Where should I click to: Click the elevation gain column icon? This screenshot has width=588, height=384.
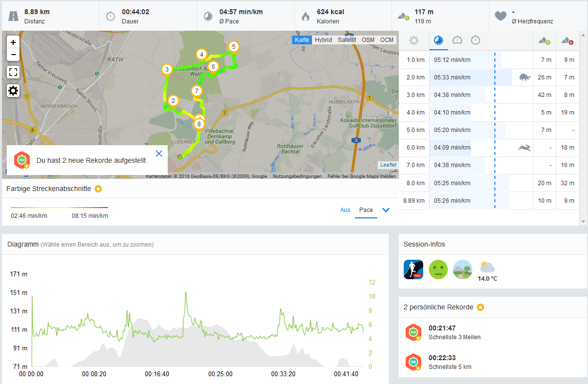pos(545,41)
